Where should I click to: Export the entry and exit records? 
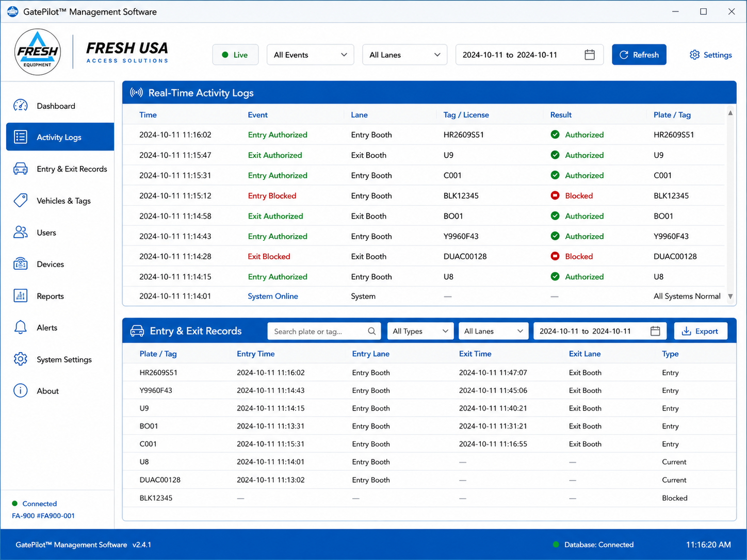tap(701, 331)
